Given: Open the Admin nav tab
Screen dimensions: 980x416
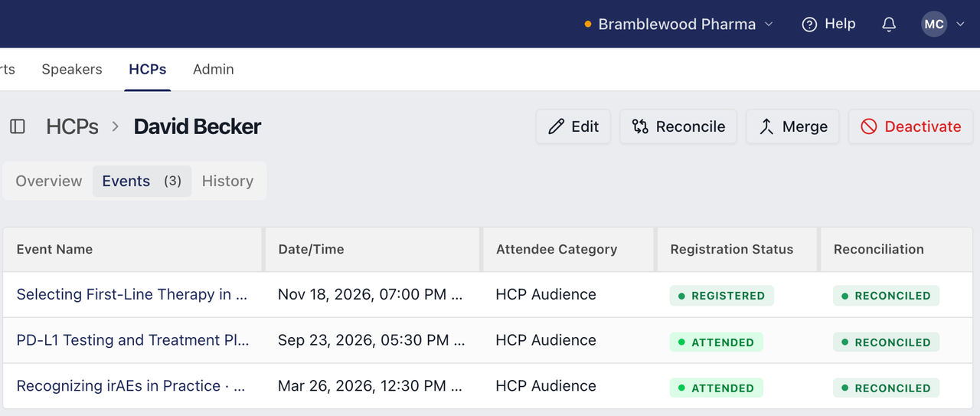Looking at the screenshot, I should [214, 69].
